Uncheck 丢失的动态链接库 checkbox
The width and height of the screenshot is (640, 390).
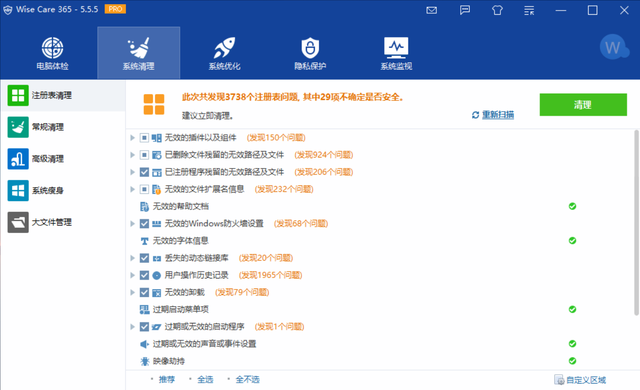click(144, 258)
